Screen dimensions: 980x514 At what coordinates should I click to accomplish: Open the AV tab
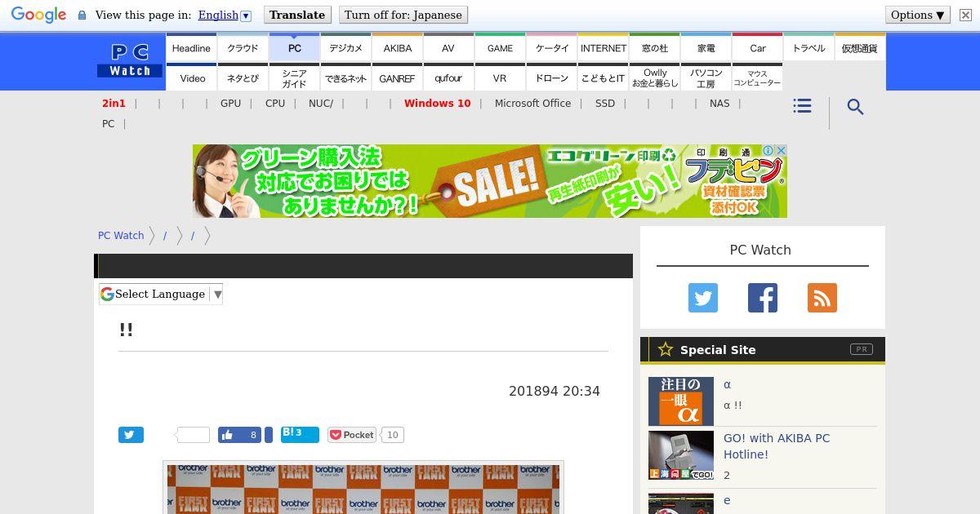point(448,47)
